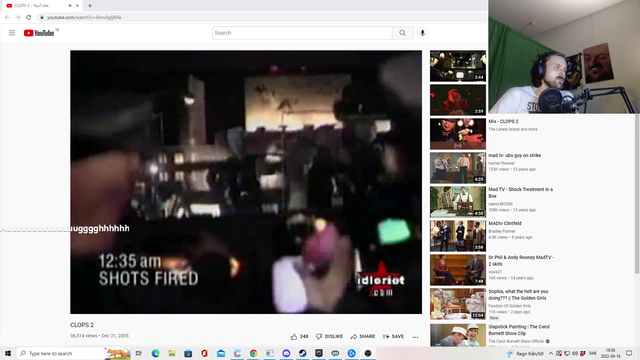The width and height of the screenshot is (640, 360).
Task: Open the weather widget on the taskbar
Action: coord(525,353)
